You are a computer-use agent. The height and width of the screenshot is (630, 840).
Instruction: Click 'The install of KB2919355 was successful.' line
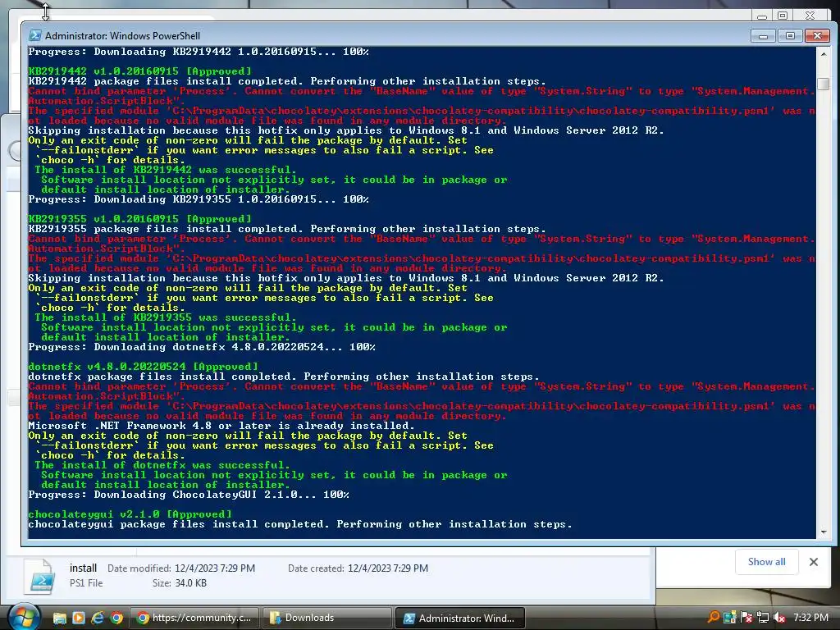click(x=166, y=317)
